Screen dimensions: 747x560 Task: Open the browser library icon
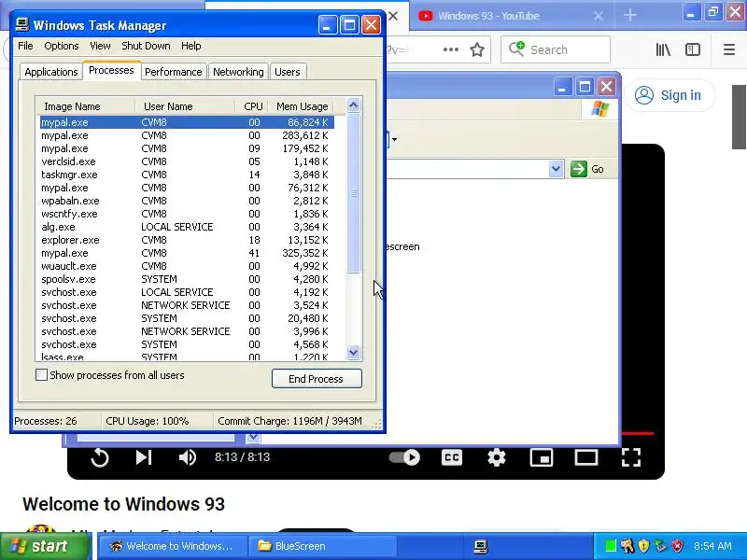tap(663, 49)
